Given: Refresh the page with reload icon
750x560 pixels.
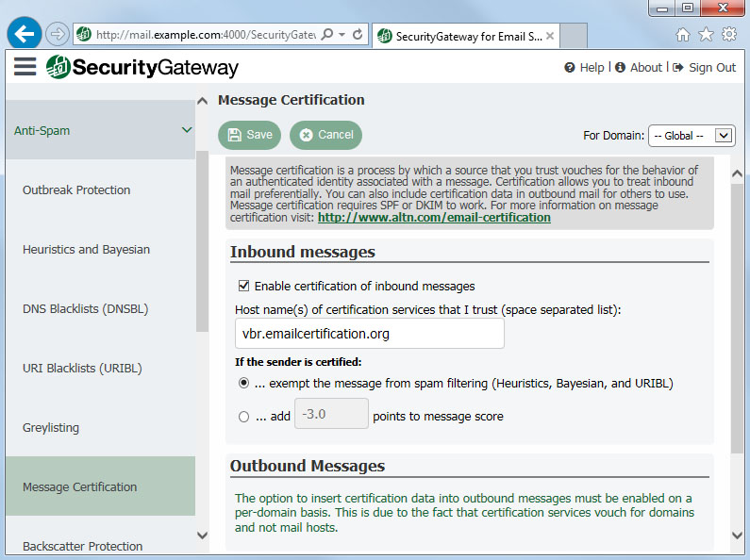Looking at the screenshot, I should click(358, 34).
